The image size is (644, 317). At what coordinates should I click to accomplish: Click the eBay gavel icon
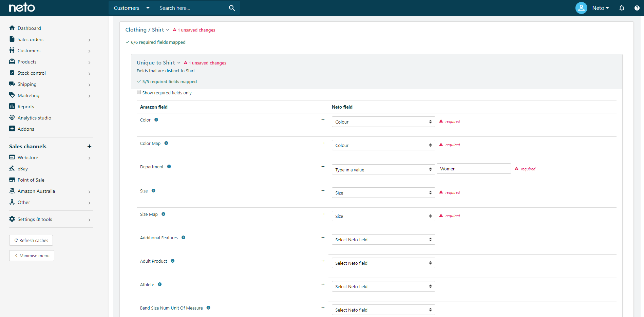pyautogui.click(x=12, y=168)
